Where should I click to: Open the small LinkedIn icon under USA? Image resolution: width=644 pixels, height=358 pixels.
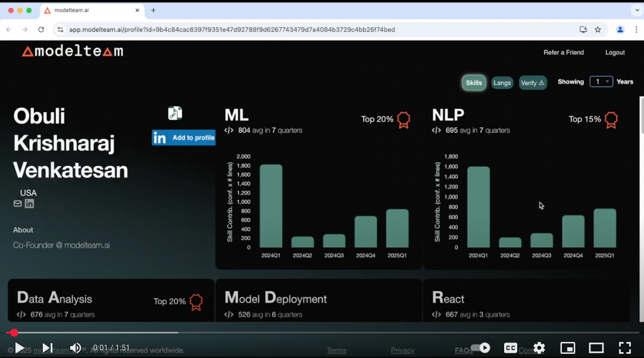(x=29, y=204)
